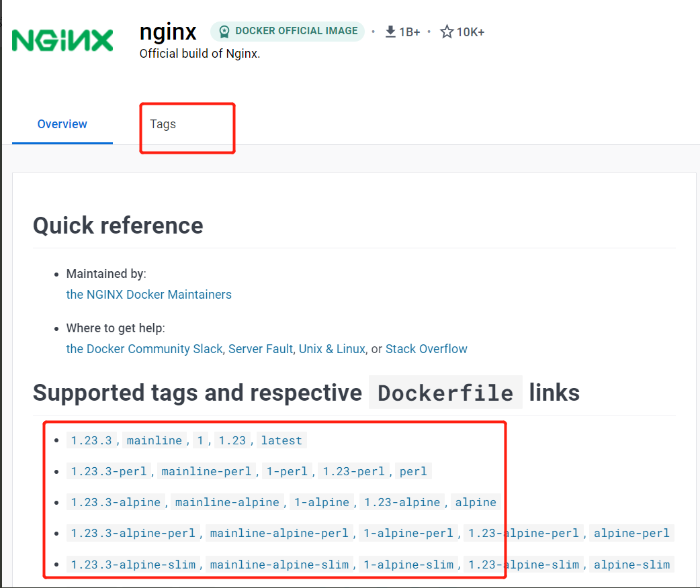Click the mainline-alpine tag link
Viewport: 700px width, 588px height.
227,502
